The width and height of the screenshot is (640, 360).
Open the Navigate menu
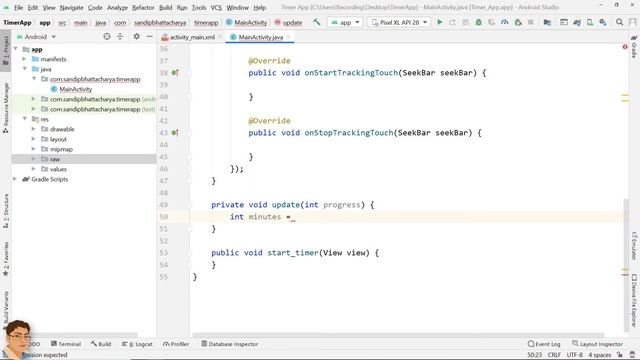(71, 8)
